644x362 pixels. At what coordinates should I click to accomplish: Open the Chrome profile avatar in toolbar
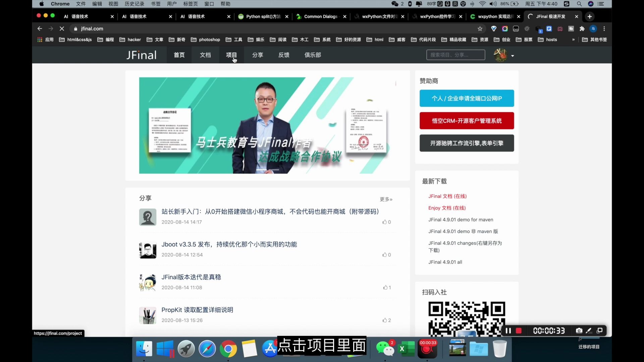tap(593, 29)
